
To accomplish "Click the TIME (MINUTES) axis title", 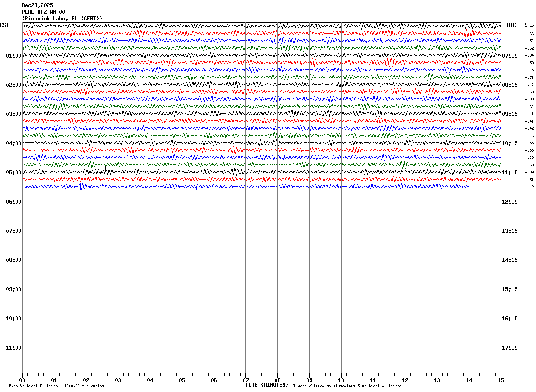I will (x=267, y=385).
